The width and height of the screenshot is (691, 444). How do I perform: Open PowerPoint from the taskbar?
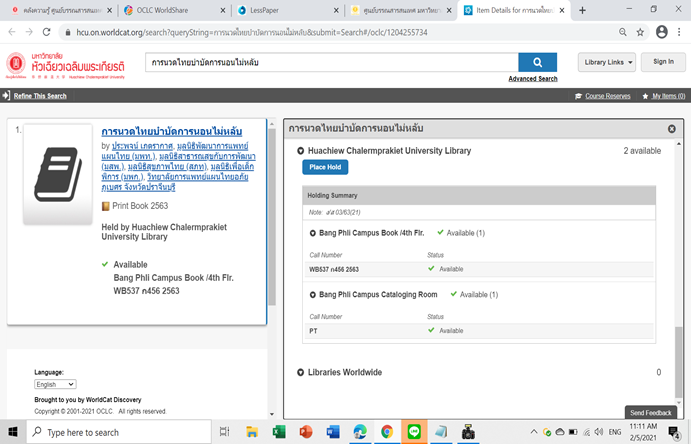(306, 432)
